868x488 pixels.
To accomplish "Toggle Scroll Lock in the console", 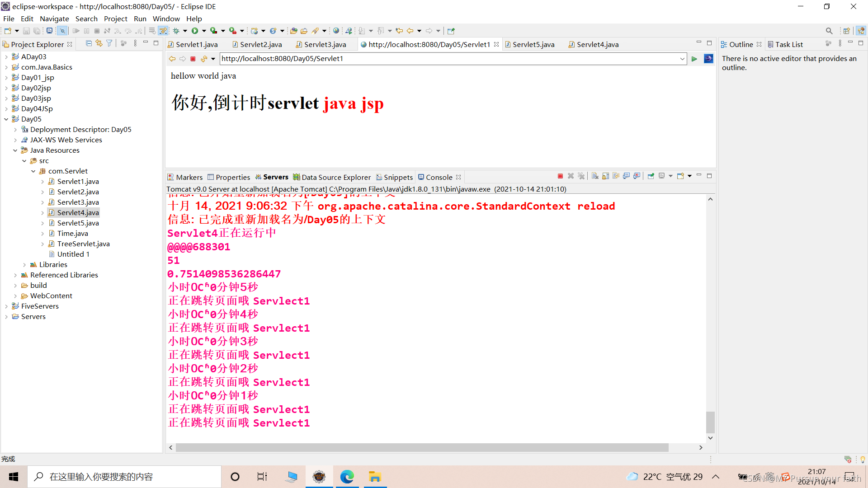I will 605,176.
